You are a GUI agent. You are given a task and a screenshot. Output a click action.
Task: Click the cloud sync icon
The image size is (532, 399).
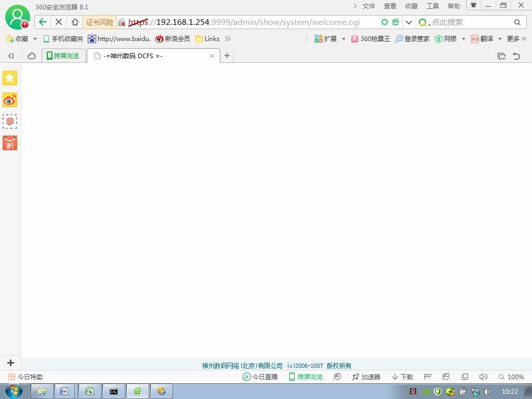click(32, 56)
